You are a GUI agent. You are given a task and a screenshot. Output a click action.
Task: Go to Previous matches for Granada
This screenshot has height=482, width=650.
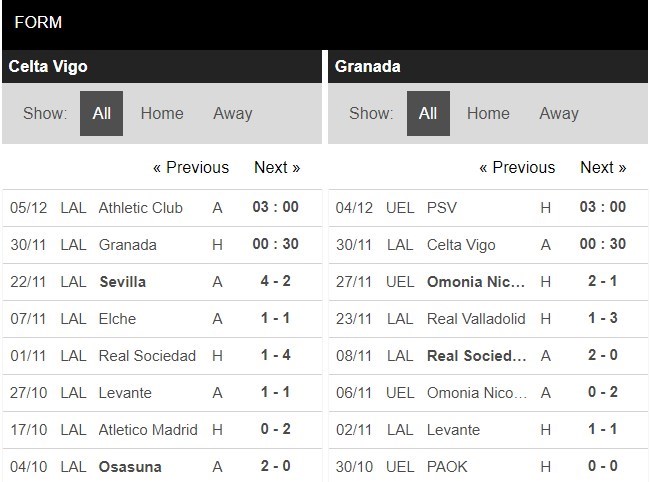click(x=517, y=167)
